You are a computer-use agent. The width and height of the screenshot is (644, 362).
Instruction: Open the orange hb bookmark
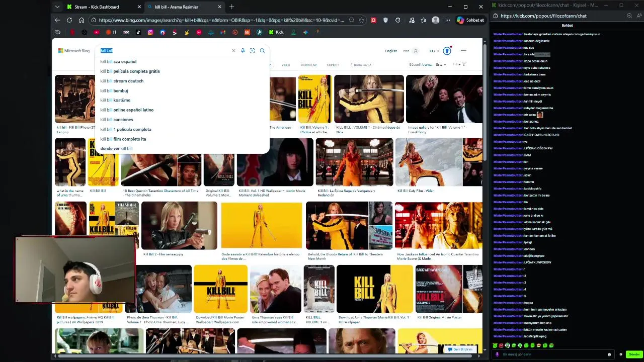(247, 32)
